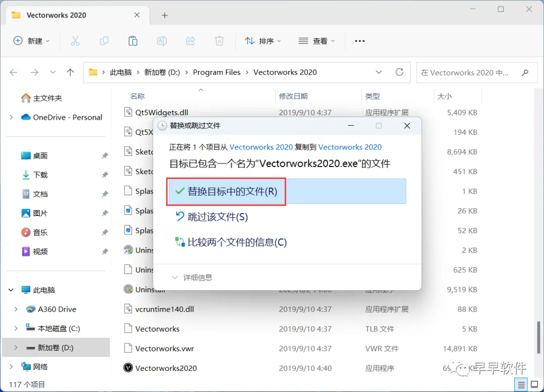Close the Vectorworks 2020 tab
This screenshot has height=392, width=544.
tap(137, 15)
